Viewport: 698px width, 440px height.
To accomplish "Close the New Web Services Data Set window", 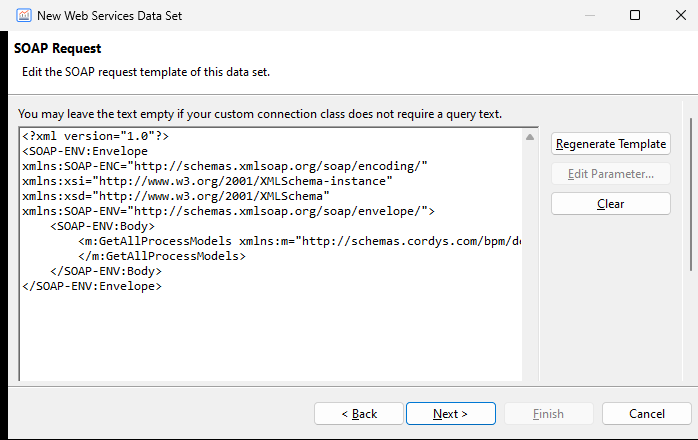I will [681, 15].
